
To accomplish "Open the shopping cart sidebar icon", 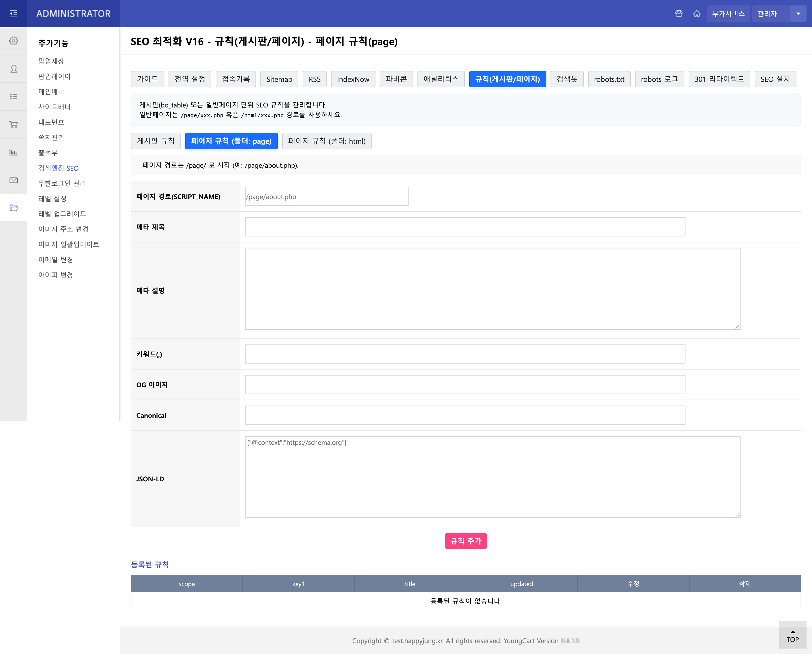I will (14, 125).
